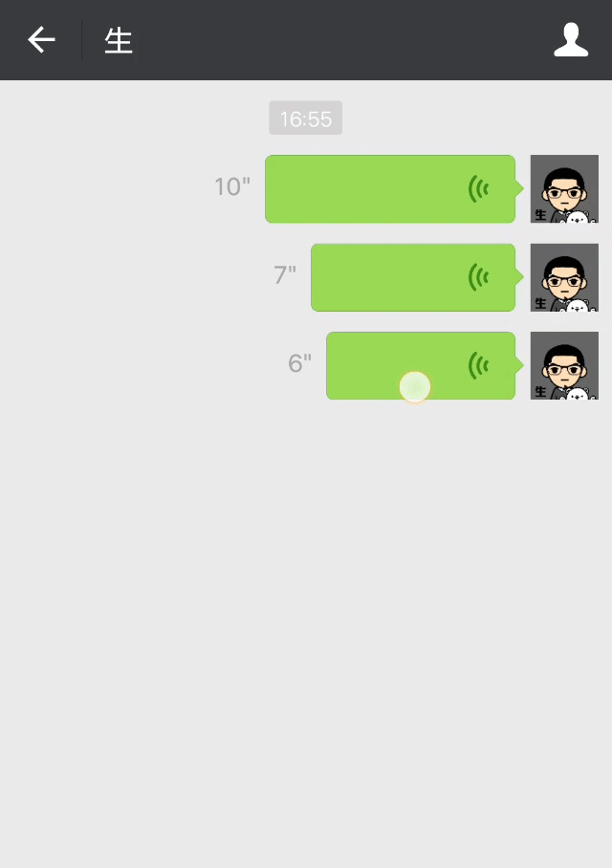Click the 10" duration label
Image resolution: width=612 pixels, height=868 pixels.
pos(232,187)
